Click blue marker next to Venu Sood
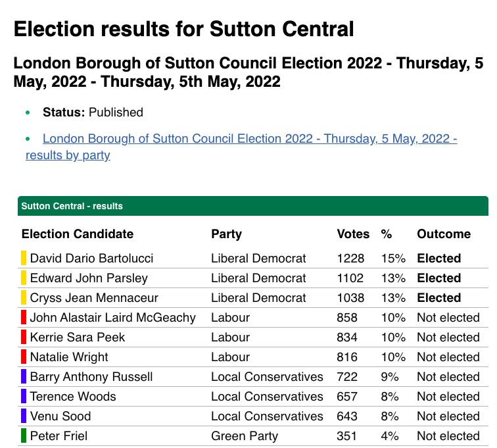Image resolution: width=497 pixels, height=448 pixels. pos(24,416)
